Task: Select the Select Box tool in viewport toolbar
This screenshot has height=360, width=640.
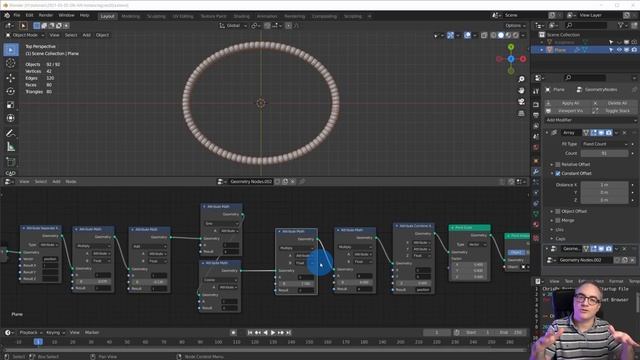Action: pos(11,50)
